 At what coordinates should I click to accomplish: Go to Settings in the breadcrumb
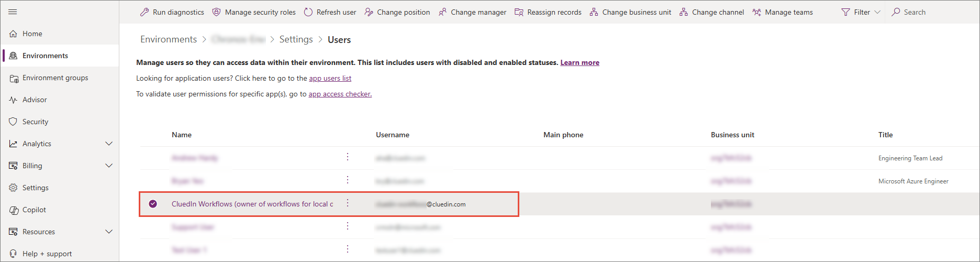click(296, 39)
